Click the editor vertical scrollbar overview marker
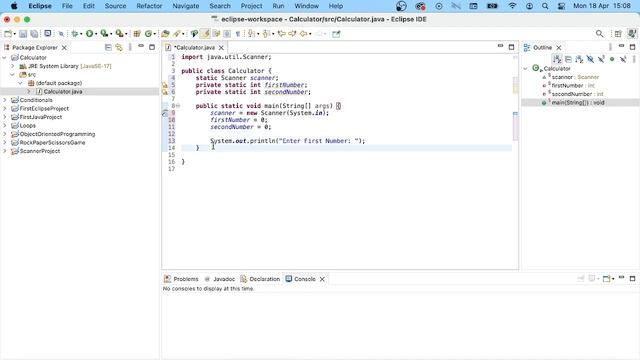The height and width of the screenshot is (360, 640). click(x=515, y=113)
